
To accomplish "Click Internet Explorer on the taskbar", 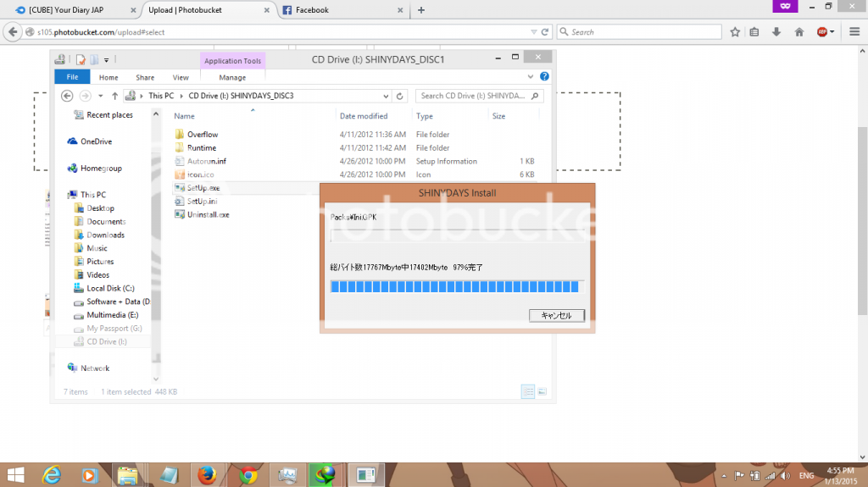I will coord(50,474).
